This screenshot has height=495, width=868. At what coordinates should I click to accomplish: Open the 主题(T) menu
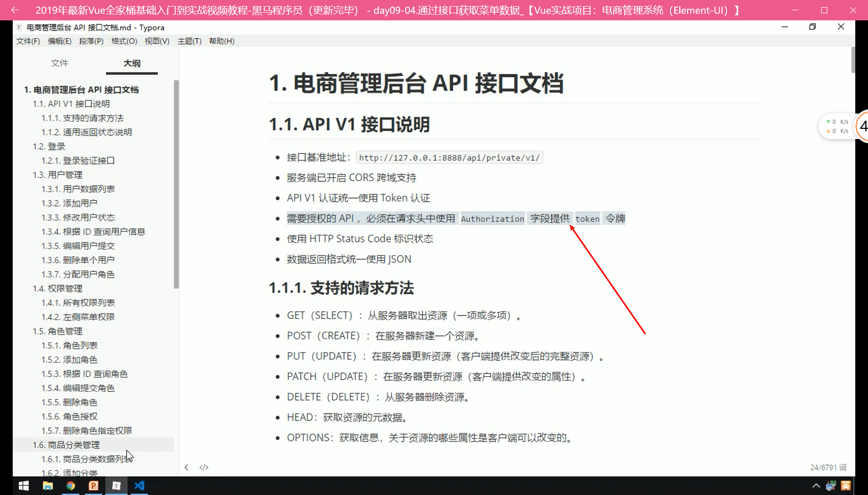[189, 41]
